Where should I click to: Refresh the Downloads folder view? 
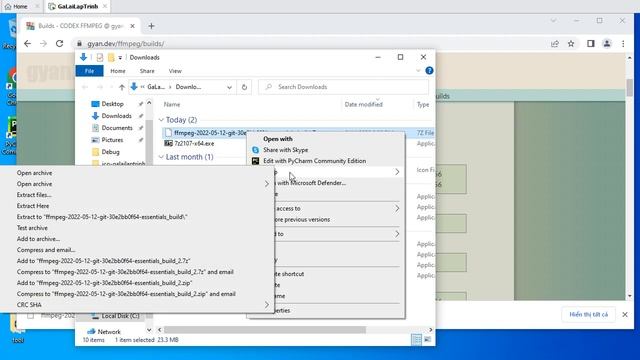click(x=244, y=87)
